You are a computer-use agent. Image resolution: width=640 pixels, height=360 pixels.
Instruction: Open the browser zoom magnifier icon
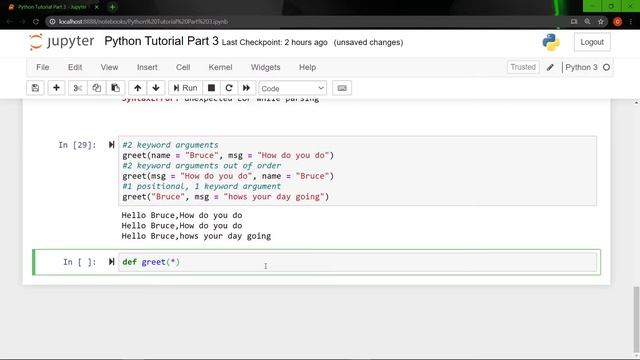[x=587, y=22]
